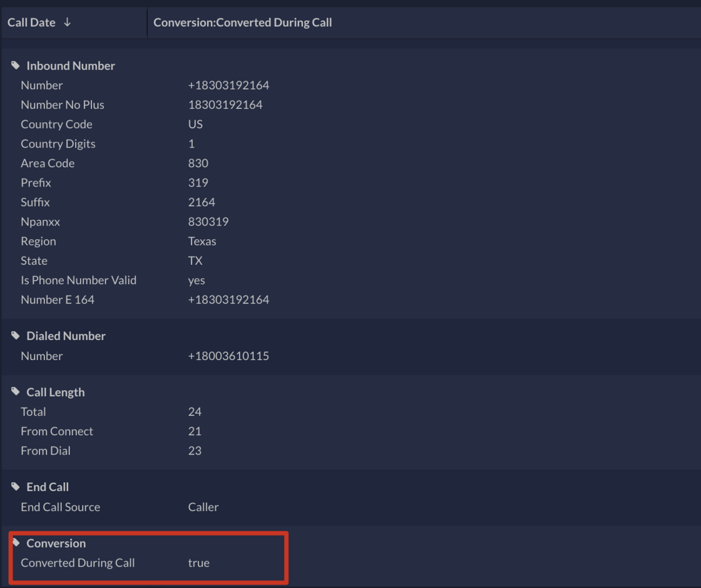Viewport: 701px width, 588px height.
Task: Click the inbound number +18303192164
Action: (x=228, y=85)
